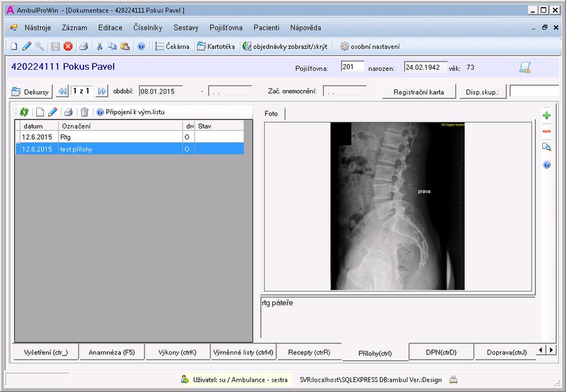Open the Kartotéka patient file

pyautogui.click(x=216, y=46)
